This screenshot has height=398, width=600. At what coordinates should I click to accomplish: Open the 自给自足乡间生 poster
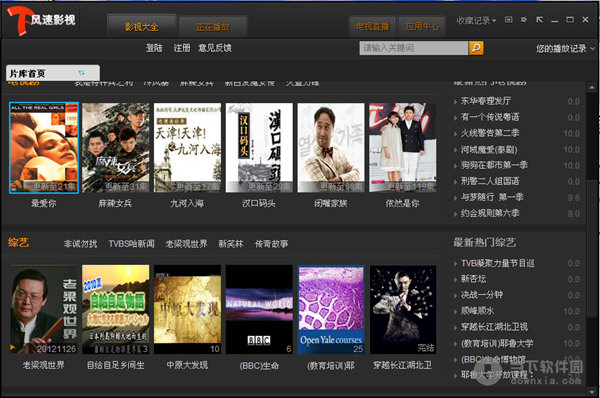click(116, 309)
